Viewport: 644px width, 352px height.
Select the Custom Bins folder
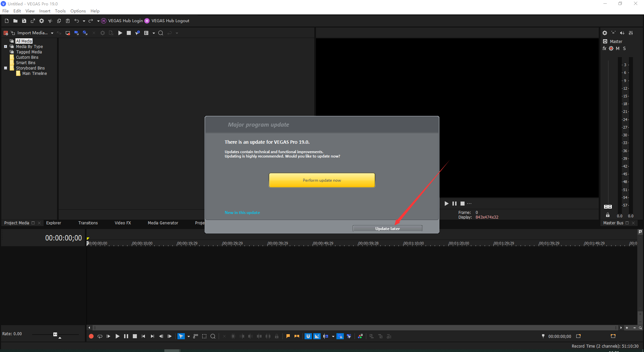coord(27,57)
